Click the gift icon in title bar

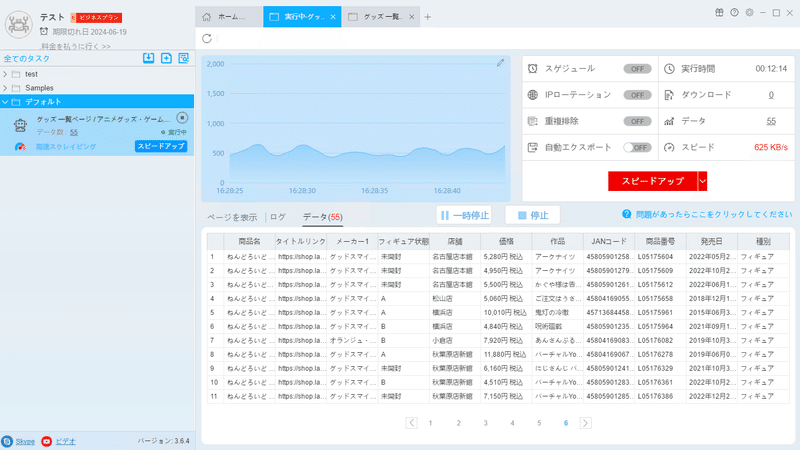(x=719, y=13)
